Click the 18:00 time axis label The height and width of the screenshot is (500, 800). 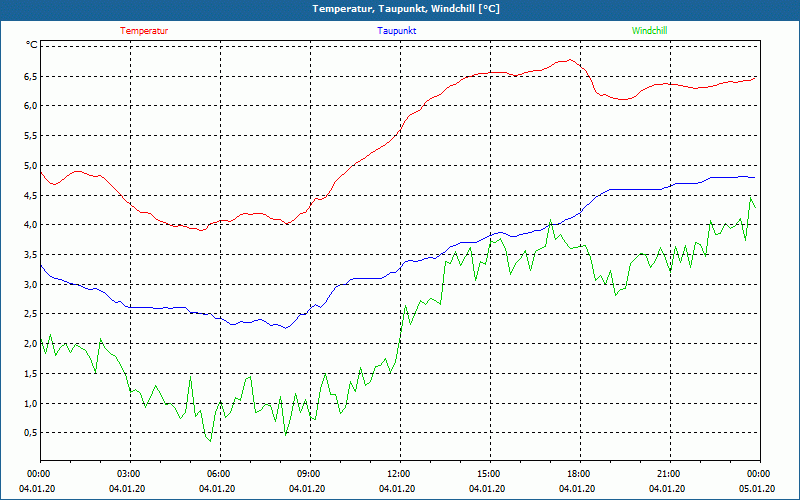pyautogui.click(x=580, y=474)
